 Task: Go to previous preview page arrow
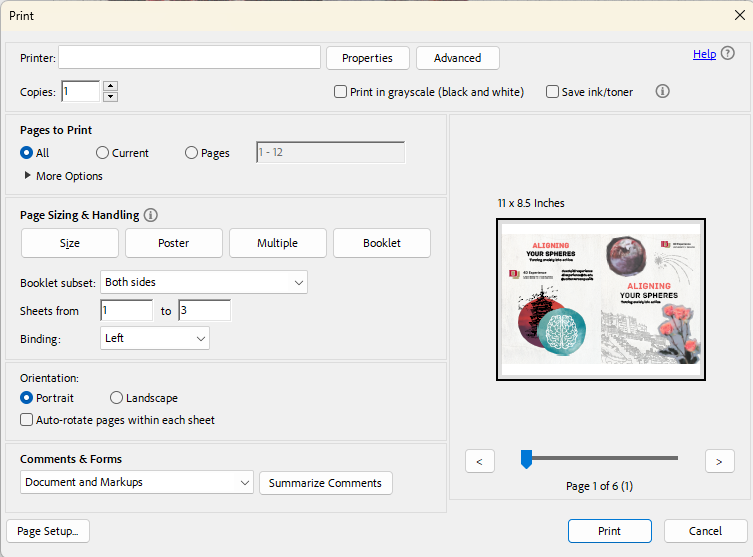tap(480, 461)
